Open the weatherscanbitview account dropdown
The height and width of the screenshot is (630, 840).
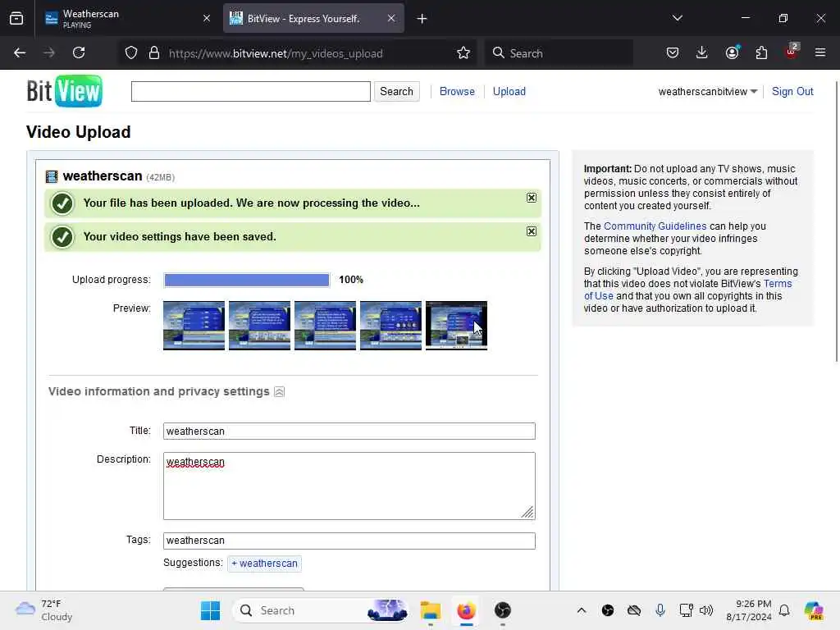click(707, 92)
